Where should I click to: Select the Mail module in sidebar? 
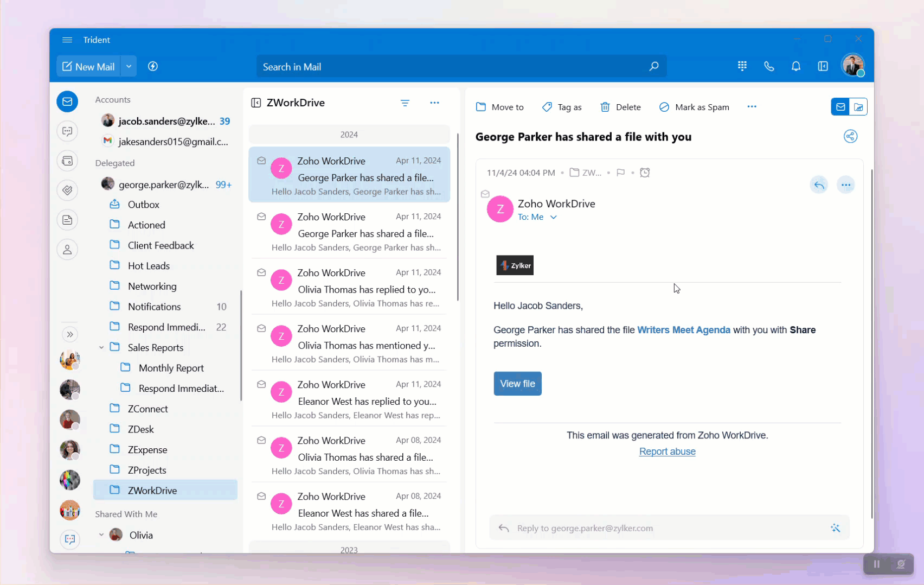(x=67, y=101)
